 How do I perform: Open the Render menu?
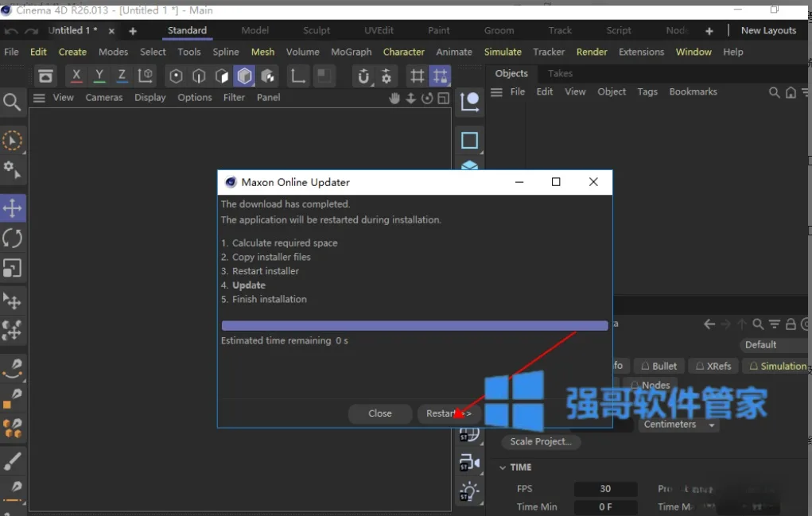point(592,52)
